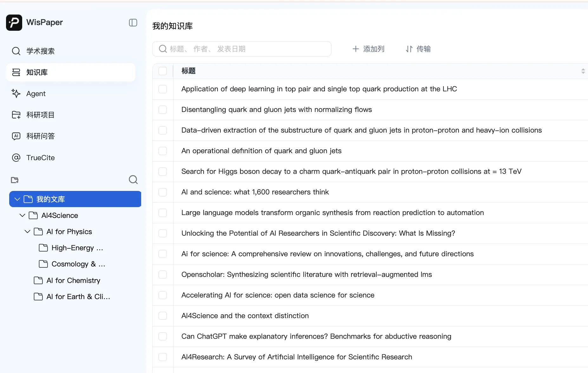Open Ai for science comprehensive review paper
Image resolution: width=588 pixels, height=373 pixels.
coord(328,254)
